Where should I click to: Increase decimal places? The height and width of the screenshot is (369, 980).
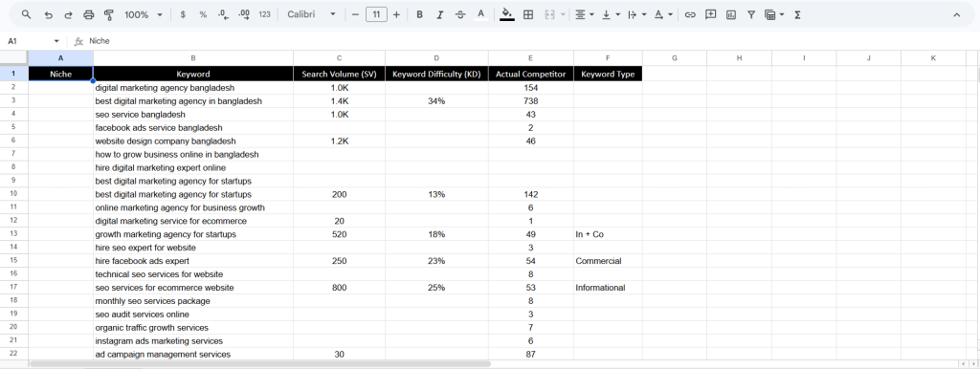(244, 14)
